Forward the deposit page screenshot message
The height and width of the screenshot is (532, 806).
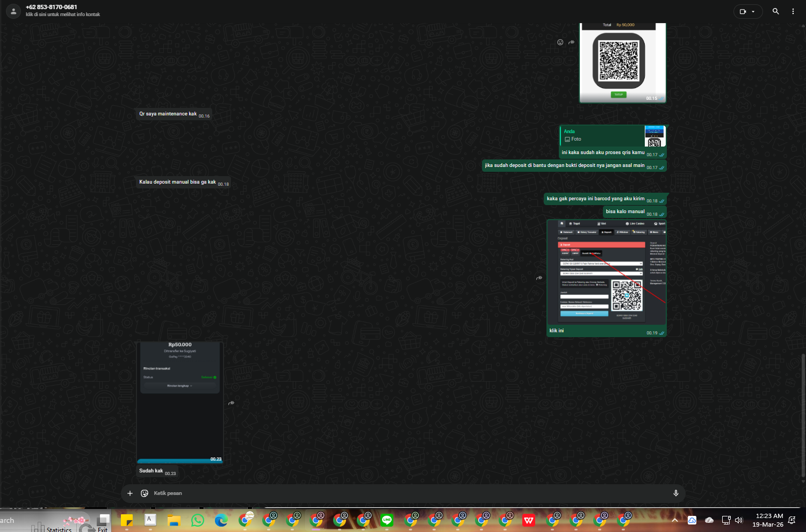click(x=539, y=278)
